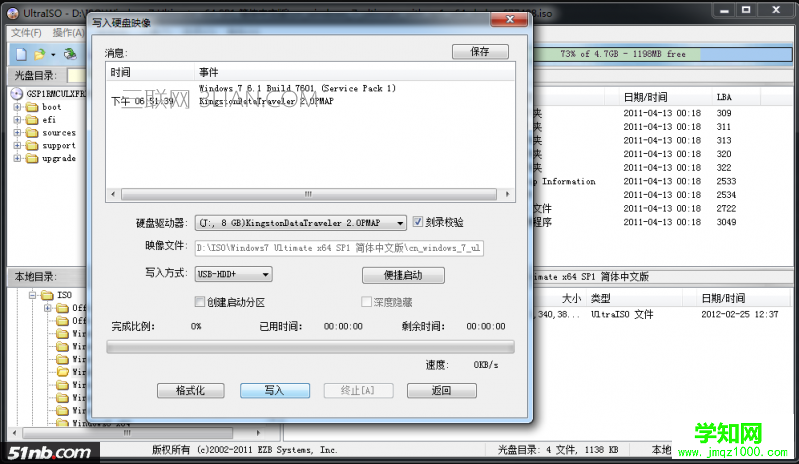Click the 返回 button
Viewport: 799px width, 464px height.
click(x=442, y=391)
